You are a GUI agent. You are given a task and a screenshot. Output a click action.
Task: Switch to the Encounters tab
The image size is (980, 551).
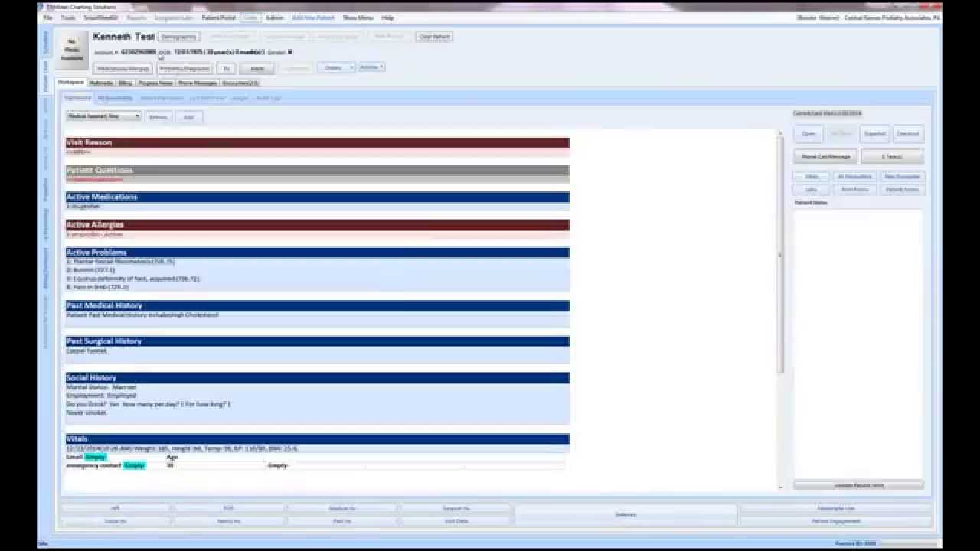pos(240,83)
